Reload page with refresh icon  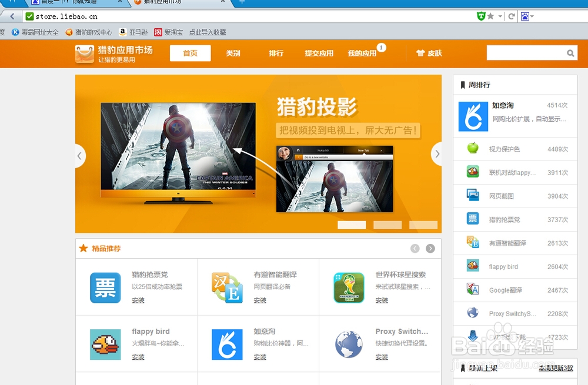click(x=511, y=16)
